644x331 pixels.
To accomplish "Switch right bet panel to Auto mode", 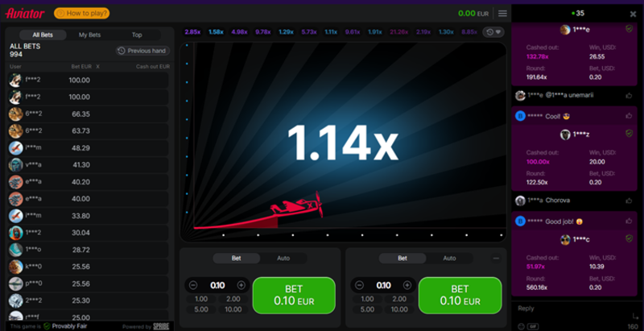I will [449, 259].
